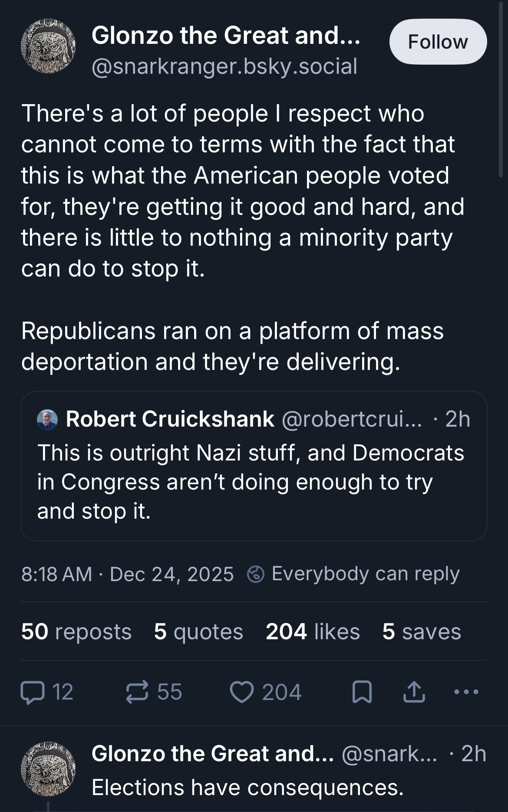The height and width of the screenshot is (812, 508).
Task: Open Glonzo's owl avatar at top
Action: click(48, 46)
